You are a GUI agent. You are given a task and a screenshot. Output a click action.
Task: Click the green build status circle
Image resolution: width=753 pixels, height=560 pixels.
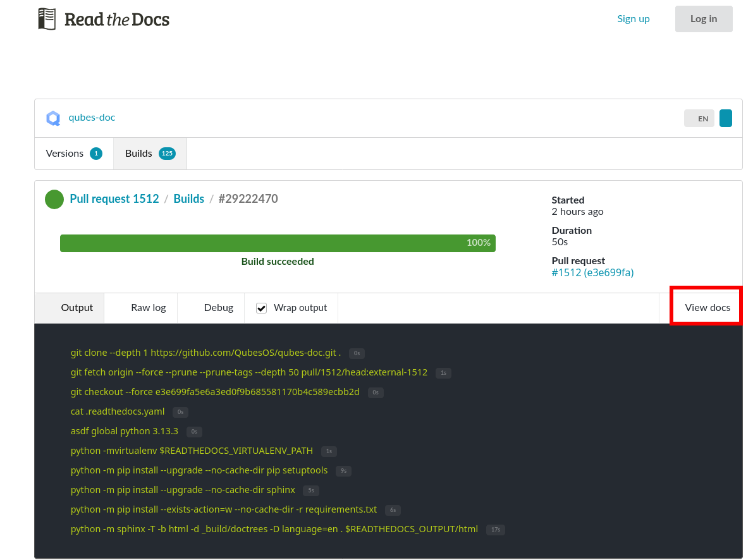54,198
